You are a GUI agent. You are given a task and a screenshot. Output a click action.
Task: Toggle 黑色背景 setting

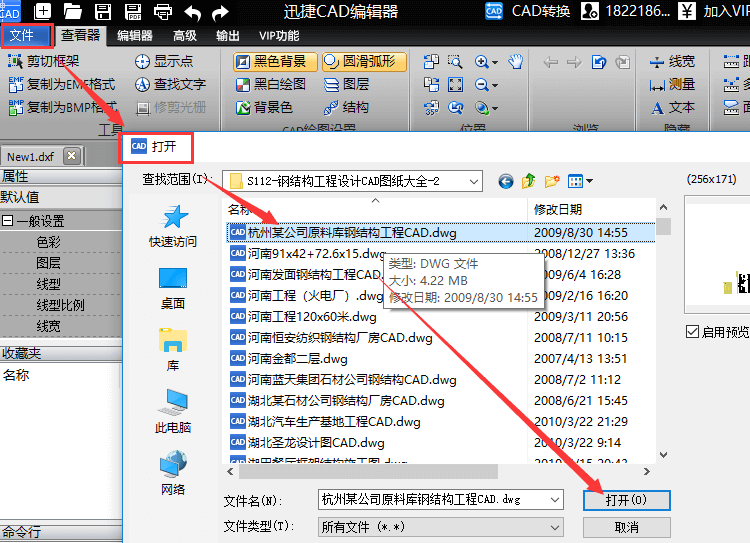tap(275, 62)
